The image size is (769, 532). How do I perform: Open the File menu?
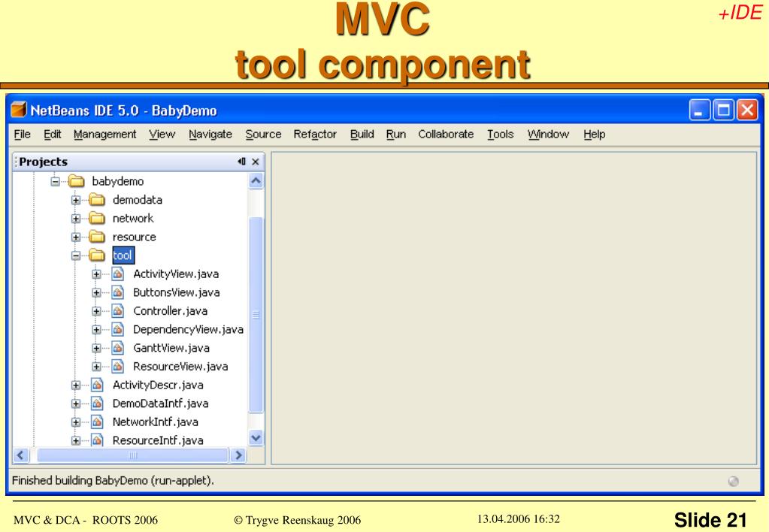[x=22, y=135]
